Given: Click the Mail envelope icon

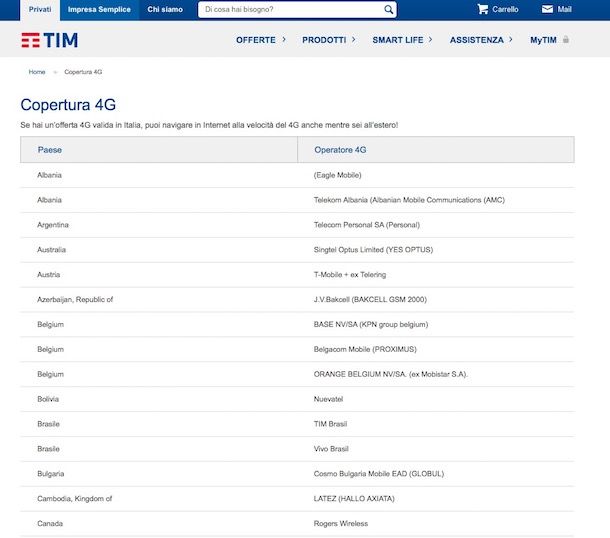Looking at the screenshot, I should [547, 9].
